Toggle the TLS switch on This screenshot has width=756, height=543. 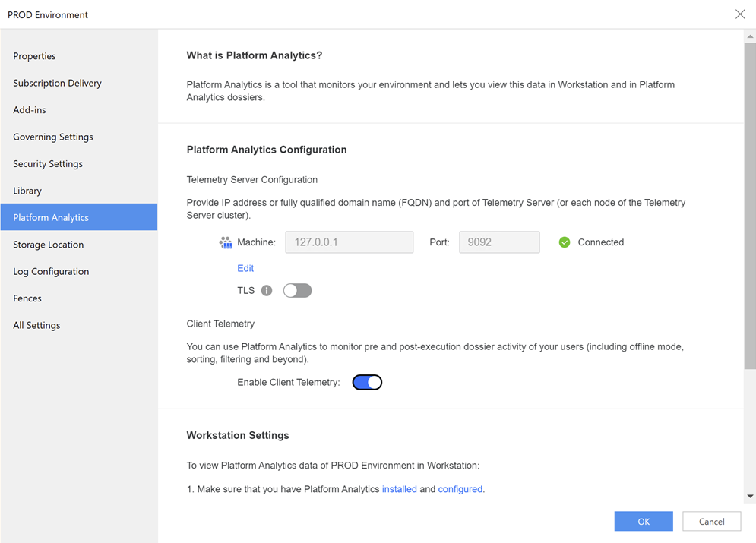pyautogui.click(x=297, y=291)
